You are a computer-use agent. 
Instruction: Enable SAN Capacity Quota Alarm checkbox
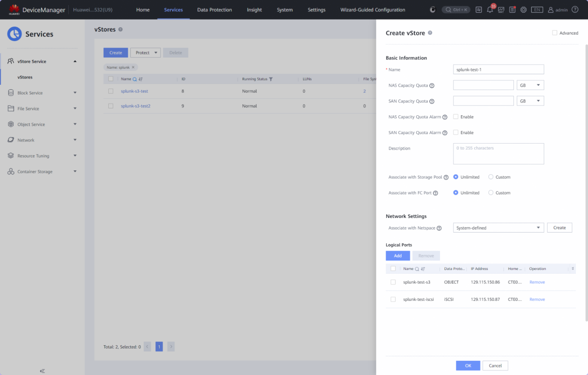tap(456, 133)
